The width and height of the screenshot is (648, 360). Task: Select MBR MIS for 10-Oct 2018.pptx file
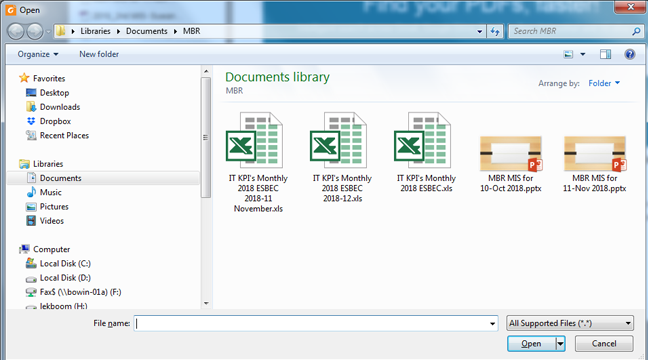(510, 165)
